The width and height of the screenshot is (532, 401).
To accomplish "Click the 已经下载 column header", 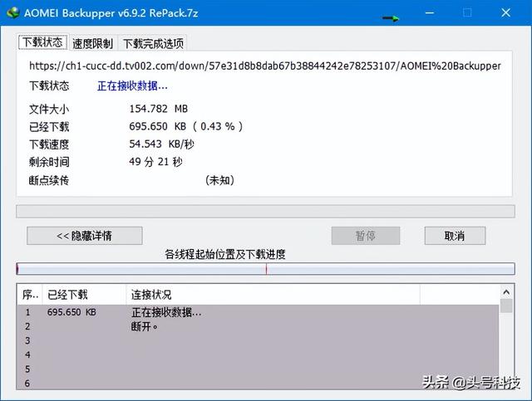I will coord(84,295).
